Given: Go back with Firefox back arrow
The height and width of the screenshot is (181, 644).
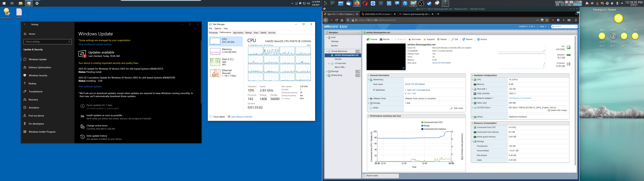Looking at the screenshot, I should (326, 20).
